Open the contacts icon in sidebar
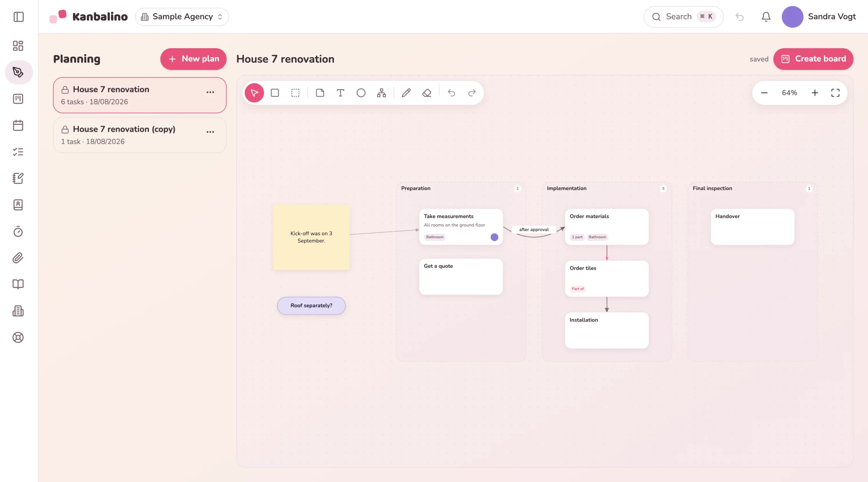Viewport: 868px width, 482px height. tap(18, 205)
